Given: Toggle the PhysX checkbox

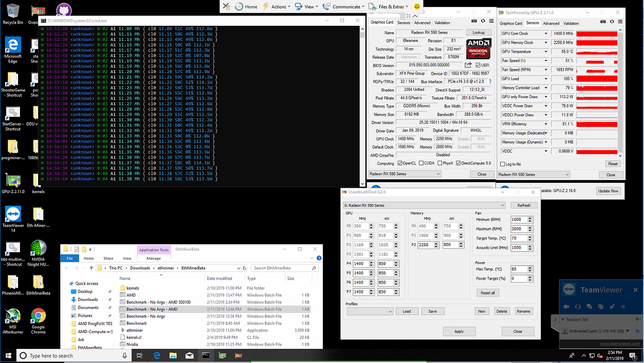Looking at the screenshot, I should point(440,163).
